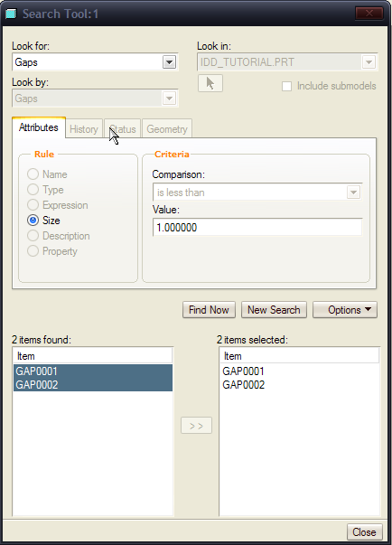Click the Close button at the bottom
392x545 pixels.
coord(365,532)
